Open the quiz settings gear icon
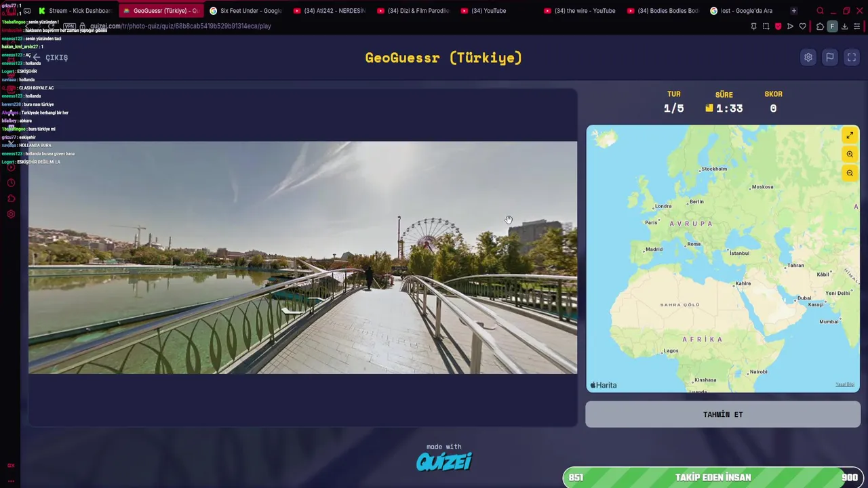The image size is (868, 488). point(808,58)
